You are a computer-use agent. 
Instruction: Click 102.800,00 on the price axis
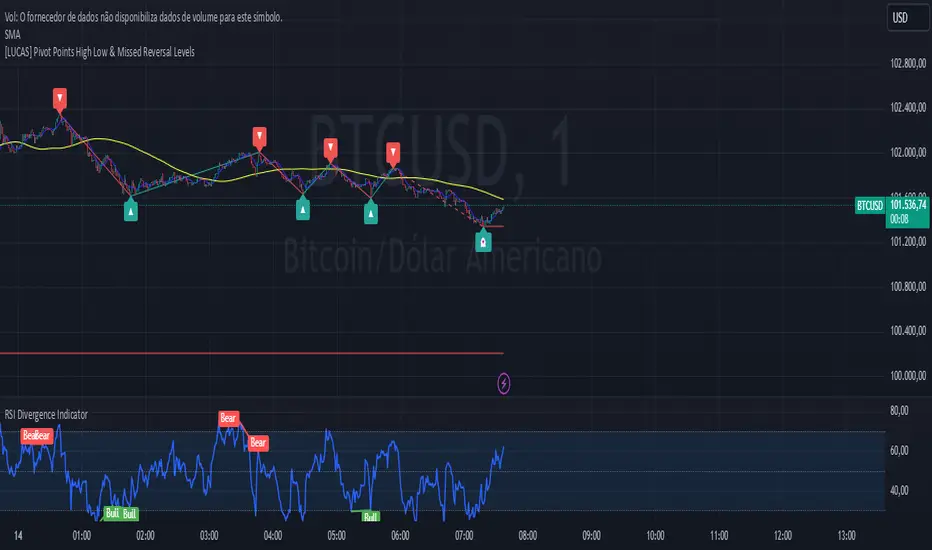pos(908,64)
